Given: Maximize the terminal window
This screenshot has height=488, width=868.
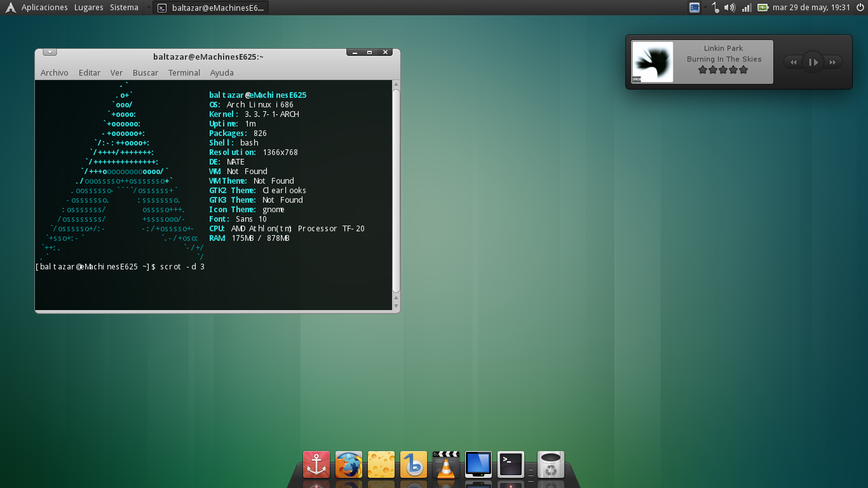Looking at the screenshot, I should pyautogui.click(x=370, y=53).
